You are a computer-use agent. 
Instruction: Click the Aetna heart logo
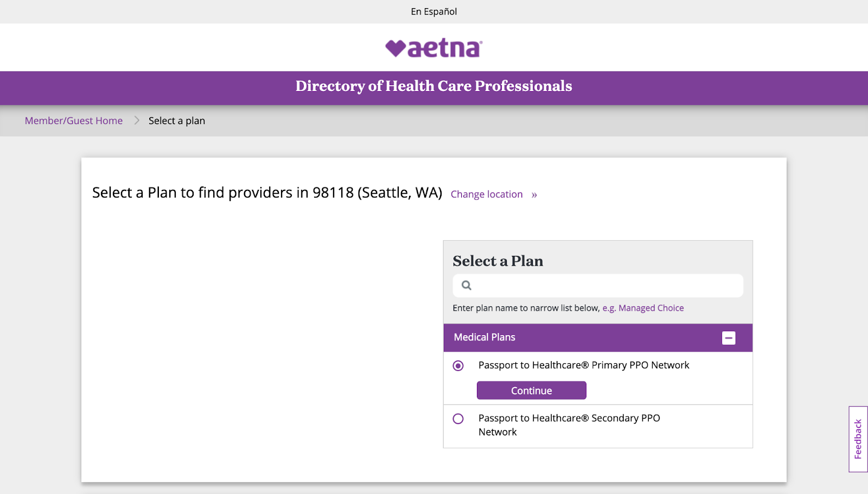coord(396,48)
